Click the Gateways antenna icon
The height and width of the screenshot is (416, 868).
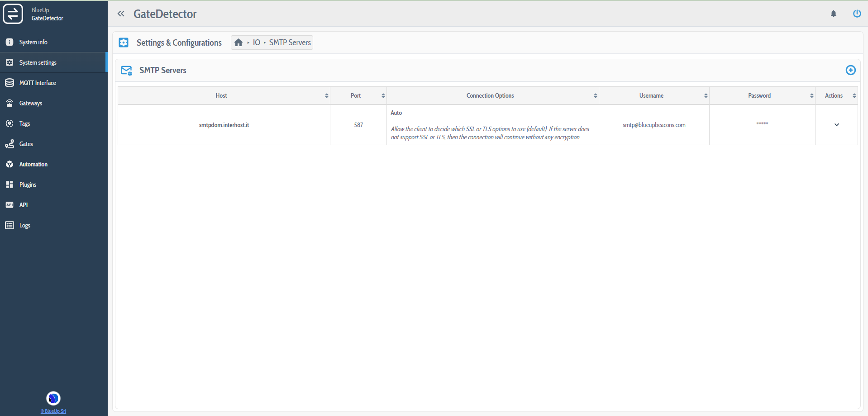[10, 103]
